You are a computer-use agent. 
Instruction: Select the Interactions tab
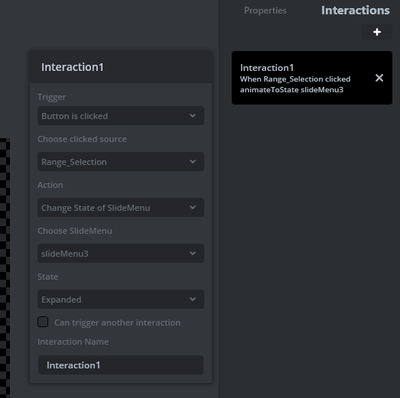pos(355,10)
